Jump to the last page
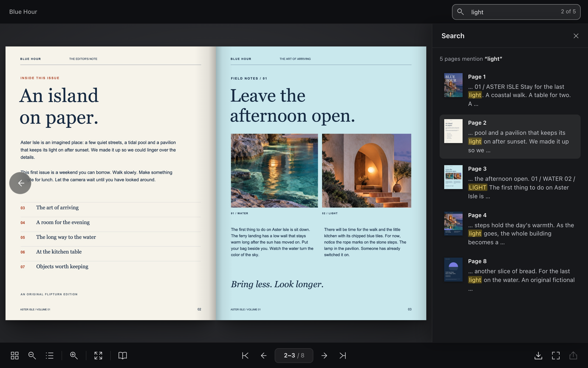Screen dimensions: 588x368 343,356
